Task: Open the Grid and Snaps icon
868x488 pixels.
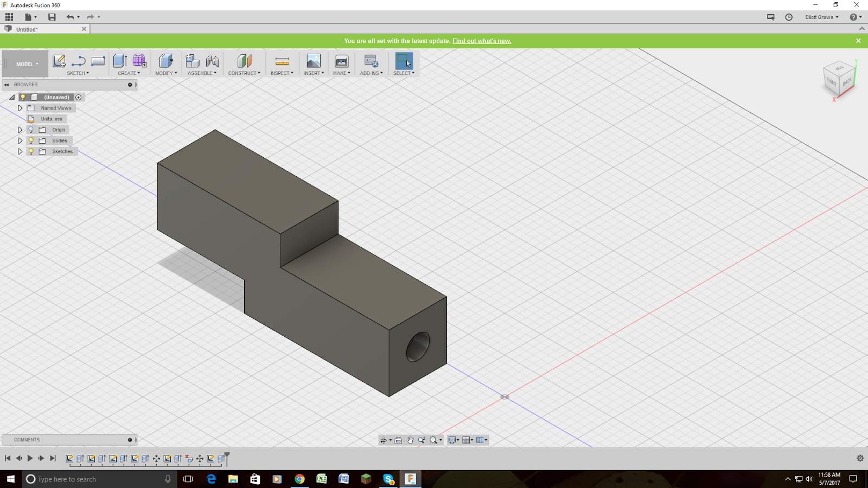Action: click(466, 440)
